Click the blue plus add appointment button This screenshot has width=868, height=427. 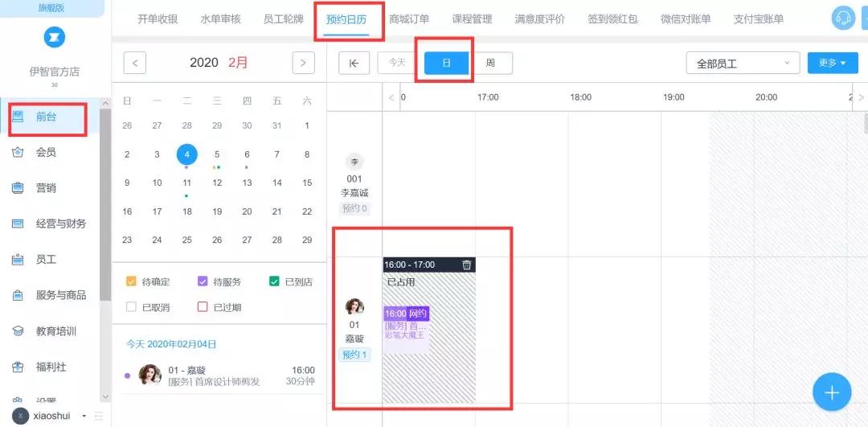pyautogui.click(x=832, y=392)
